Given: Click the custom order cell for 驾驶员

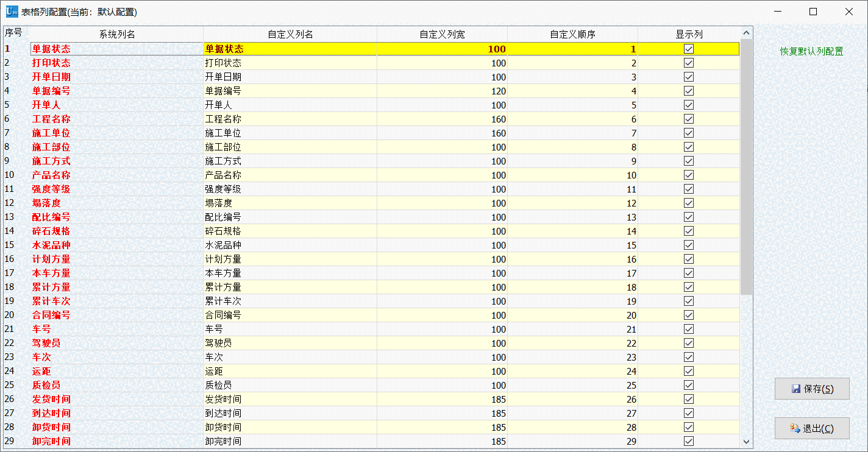Looking at the screenshot, I should pyautogui.click(x=572, y=343).
